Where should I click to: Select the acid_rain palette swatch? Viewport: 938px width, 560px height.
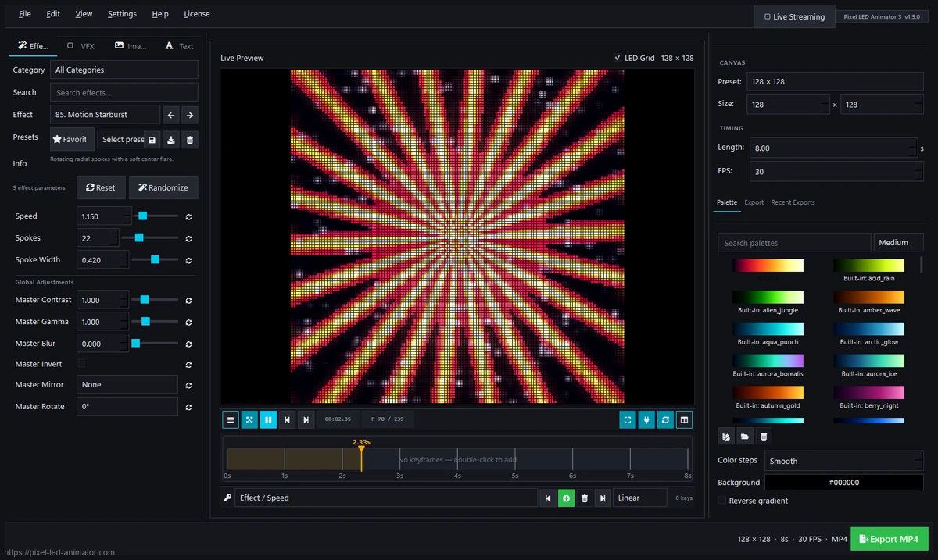point(868,266)
